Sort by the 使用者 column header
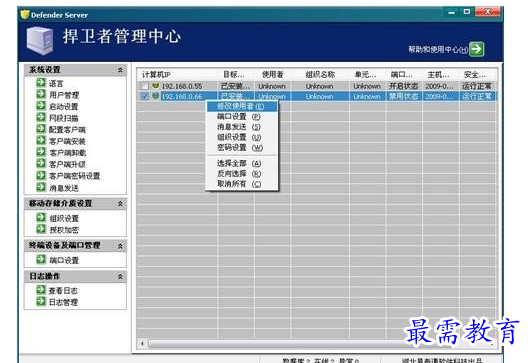 273,74
